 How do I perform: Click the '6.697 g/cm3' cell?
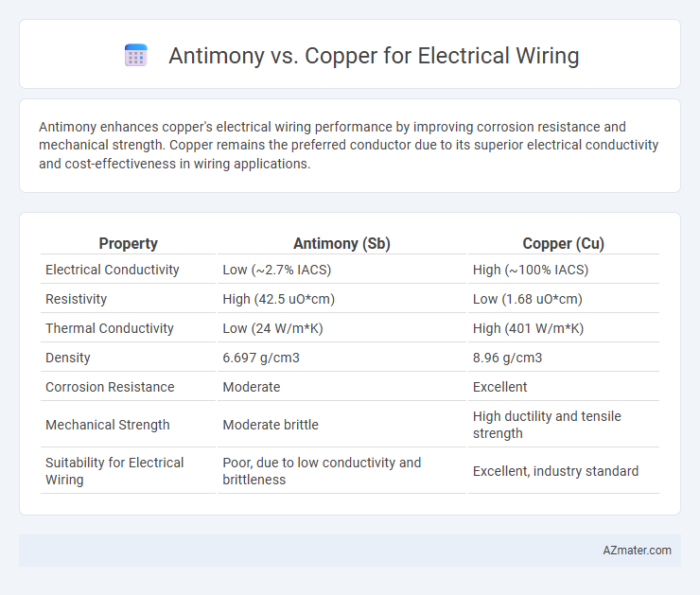click(261, 358)
